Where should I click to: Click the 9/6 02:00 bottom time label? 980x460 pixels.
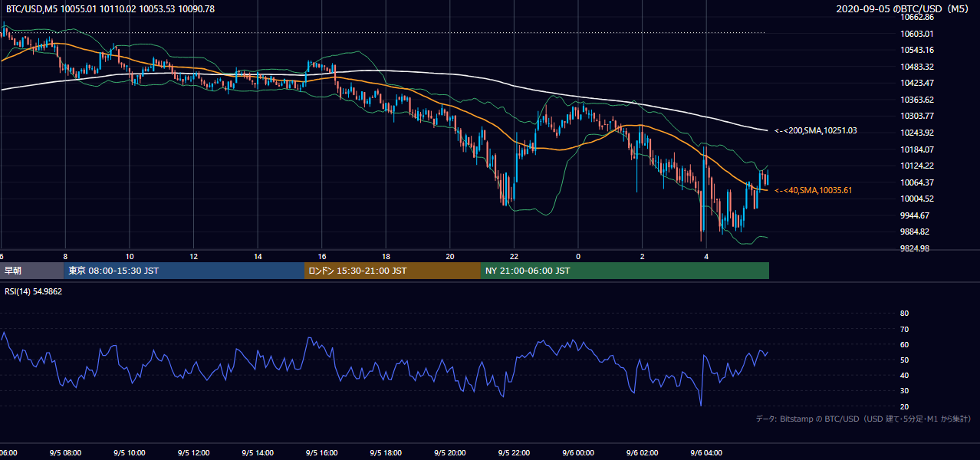pyautogui.click(x=642, y=453)
